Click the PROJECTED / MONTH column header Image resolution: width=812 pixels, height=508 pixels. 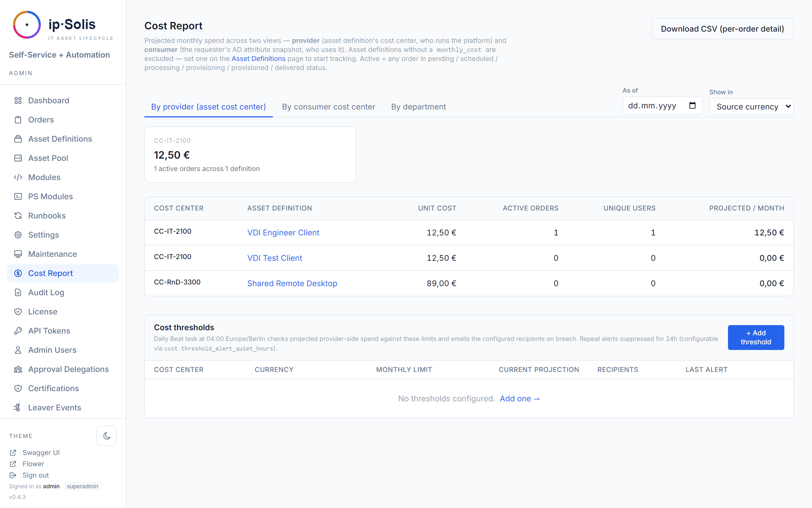click(x=747, y=208)
